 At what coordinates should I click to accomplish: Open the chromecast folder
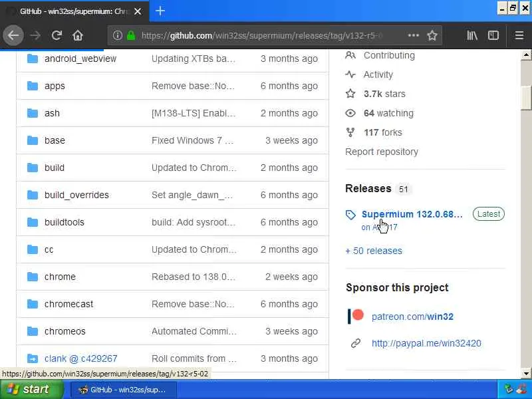point(69,304)
